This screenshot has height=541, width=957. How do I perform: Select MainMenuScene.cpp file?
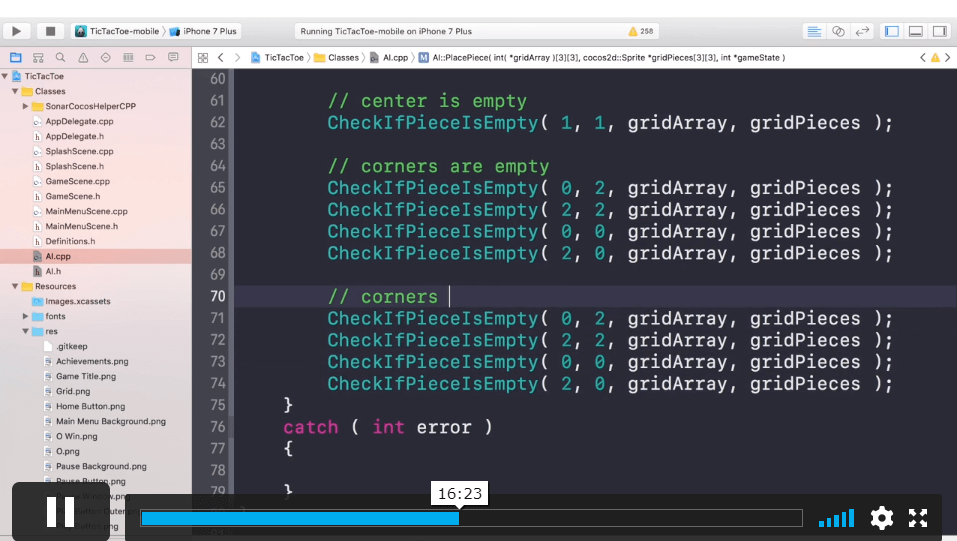[86, 211]
